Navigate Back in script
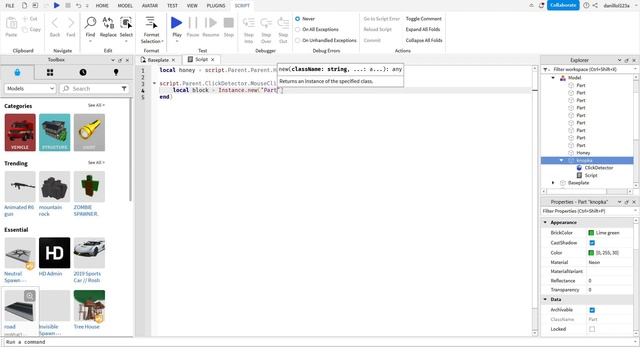 (x=55, y=23)
